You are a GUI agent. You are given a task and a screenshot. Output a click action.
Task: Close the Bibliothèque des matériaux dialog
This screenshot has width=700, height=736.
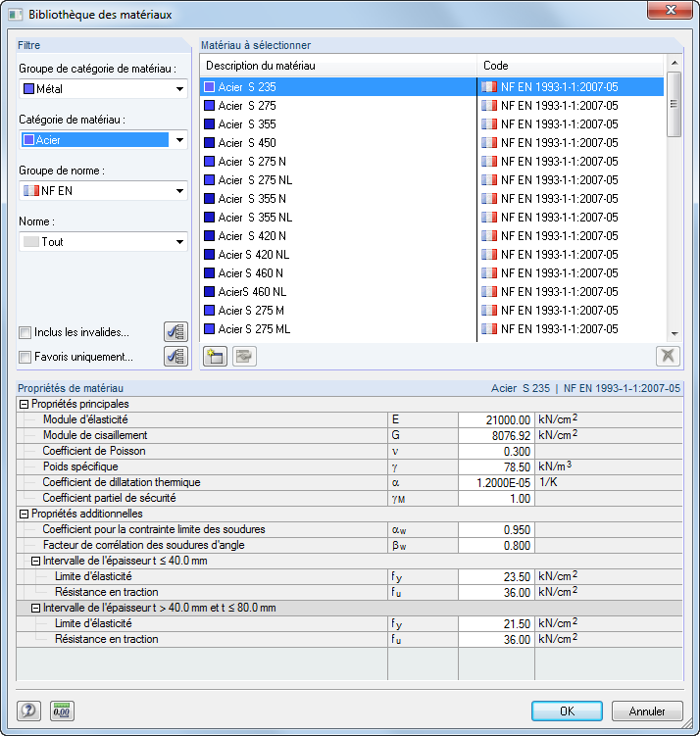[x=670, y=11]
